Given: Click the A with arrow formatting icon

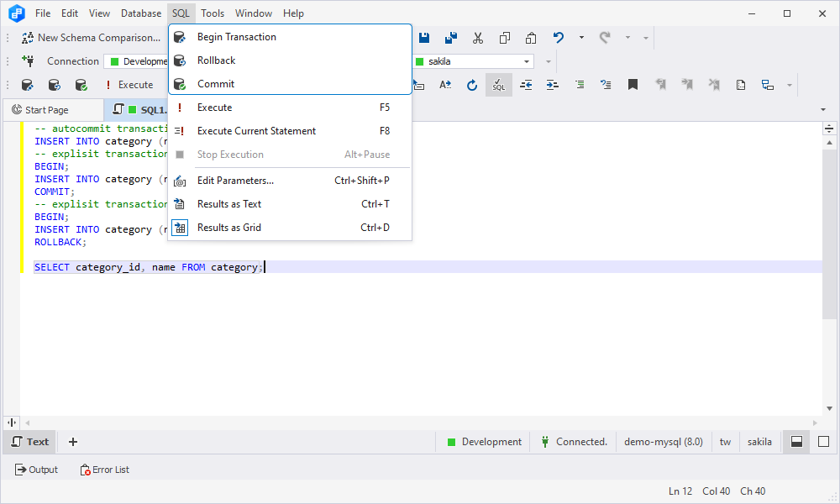Looking at the screenshot, I should (445, 85).
